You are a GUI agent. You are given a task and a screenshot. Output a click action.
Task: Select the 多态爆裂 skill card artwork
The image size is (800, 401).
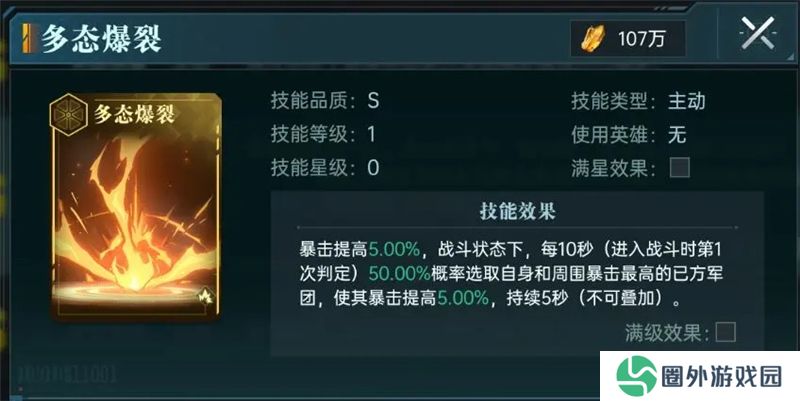click(x=136, y=206)
